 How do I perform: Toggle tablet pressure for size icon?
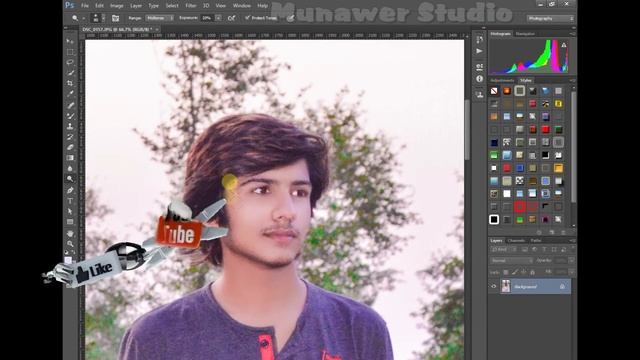coord(290,18)
